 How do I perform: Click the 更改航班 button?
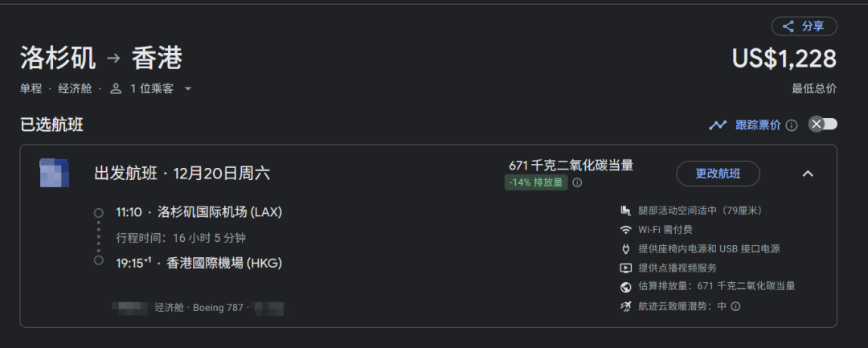(718, 174)
